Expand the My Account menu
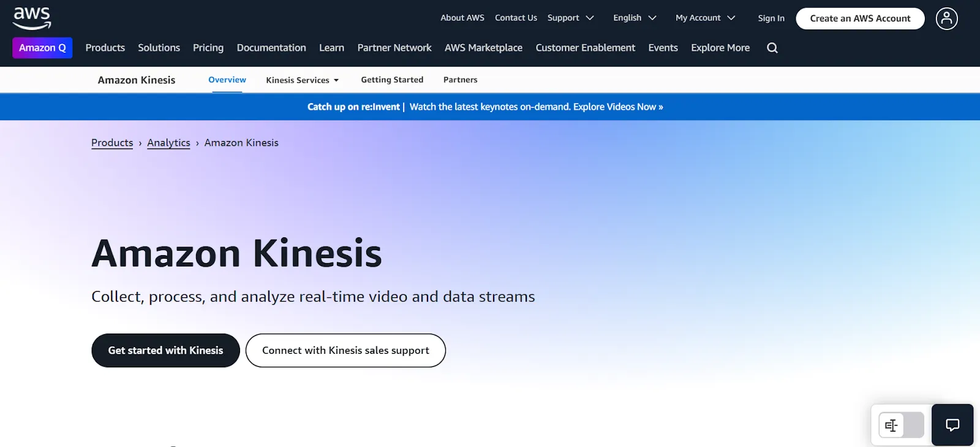The image size is (980, 447). [705, 18]
